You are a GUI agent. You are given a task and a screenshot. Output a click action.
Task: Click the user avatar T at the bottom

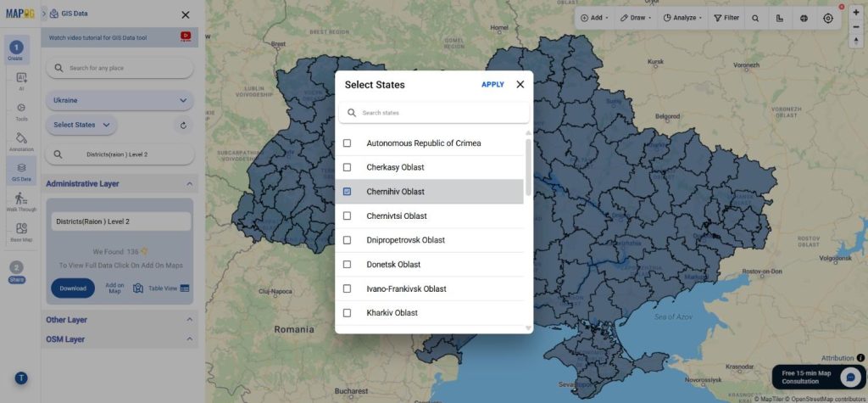click(21, 378)
